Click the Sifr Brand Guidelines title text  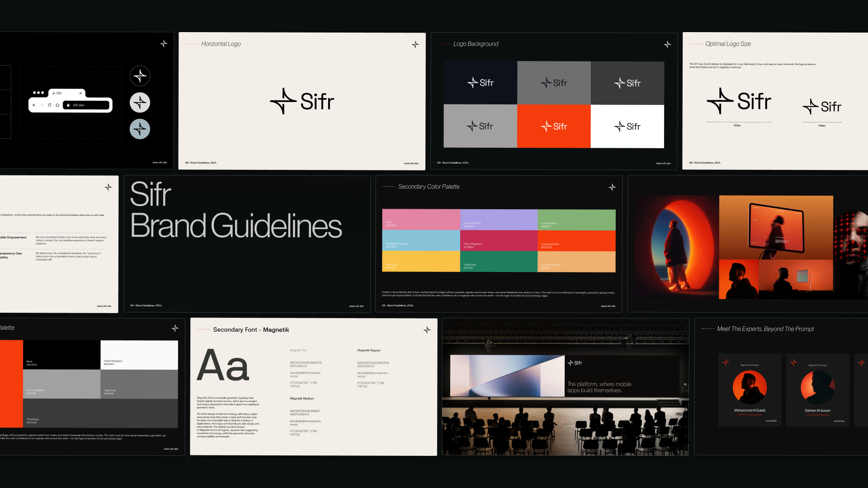coord(236,210)
